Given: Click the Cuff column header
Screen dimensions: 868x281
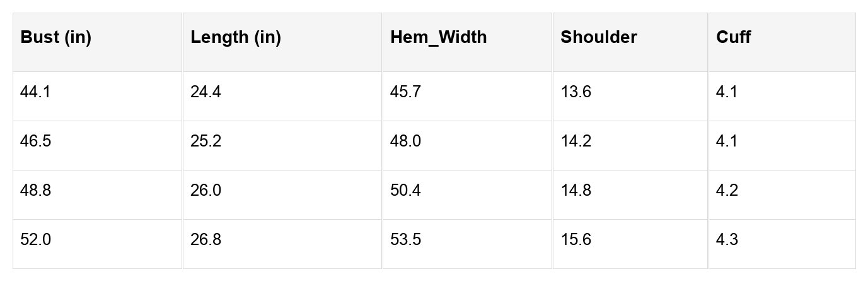Looking at the screenshot, I should 733,37.
